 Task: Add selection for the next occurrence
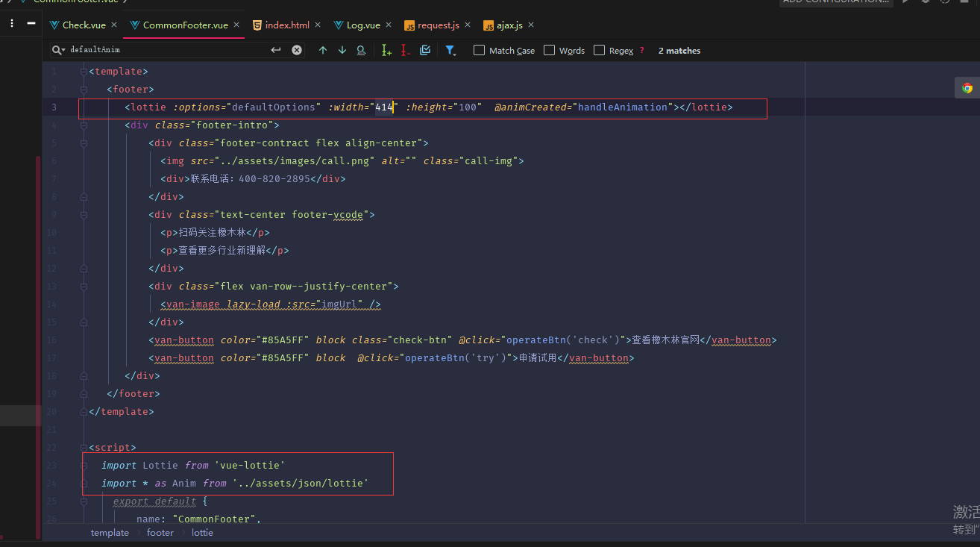[386, 50]
